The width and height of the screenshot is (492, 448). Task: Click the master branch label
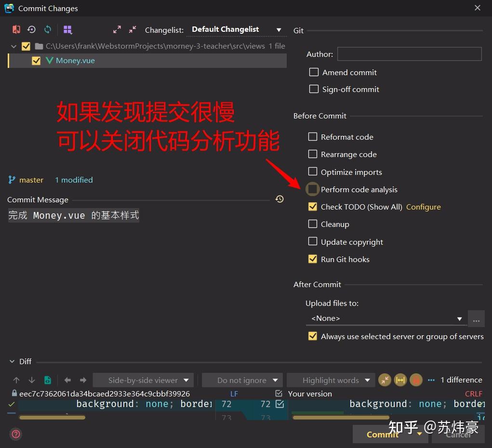click(31, 180)
